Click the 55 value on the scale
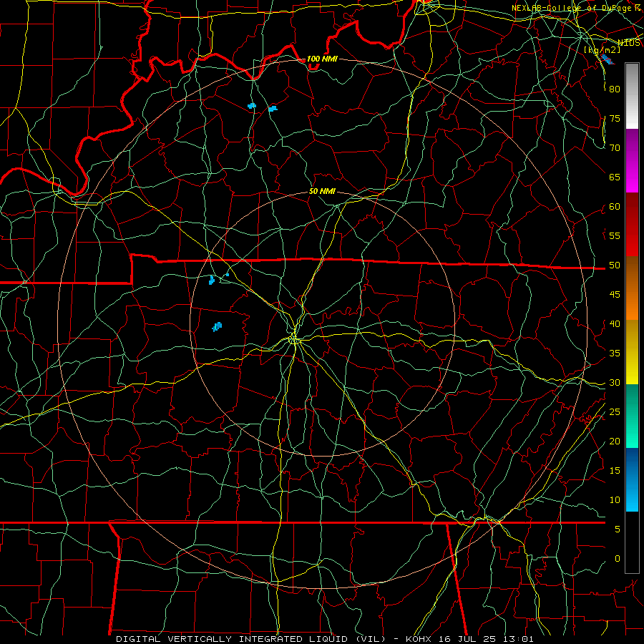The image size is (644, 644). [x=615, y=235]
